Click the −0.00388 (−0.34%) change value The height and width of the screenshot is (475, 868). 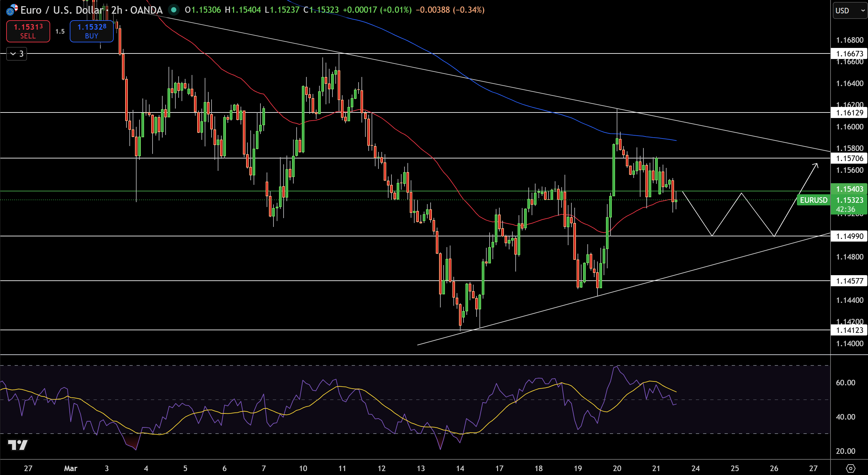pyautogui.click(x=450, y=10)
